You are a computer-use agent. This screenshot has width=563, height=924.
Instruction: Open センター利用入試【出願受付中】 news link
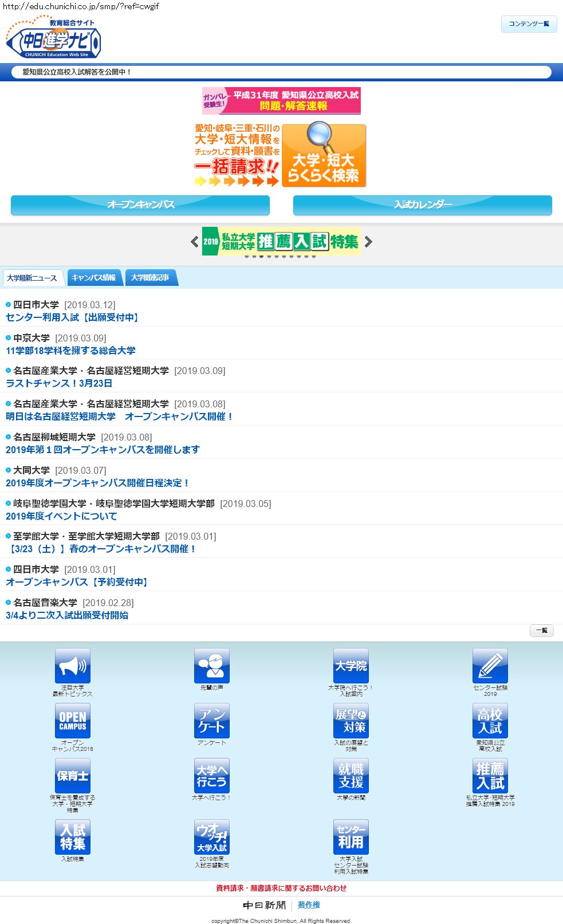pos(73,317)
